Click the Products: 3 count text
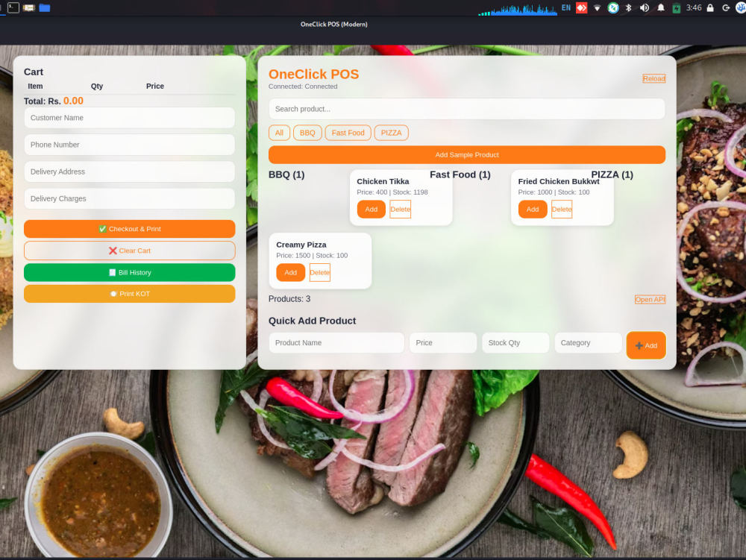The height and width of the screenshot is (560, 746). click(x=289, y=299)
